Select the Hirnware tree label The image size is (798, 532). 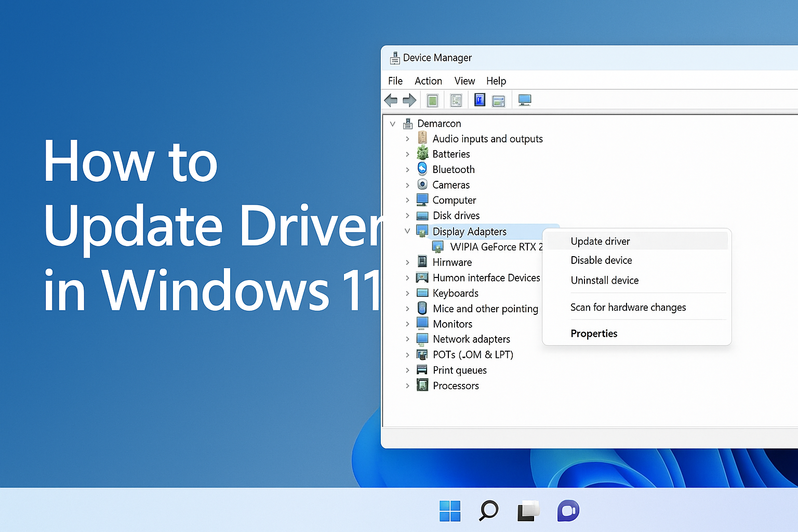pyautogui.click(x=452, y=262)
